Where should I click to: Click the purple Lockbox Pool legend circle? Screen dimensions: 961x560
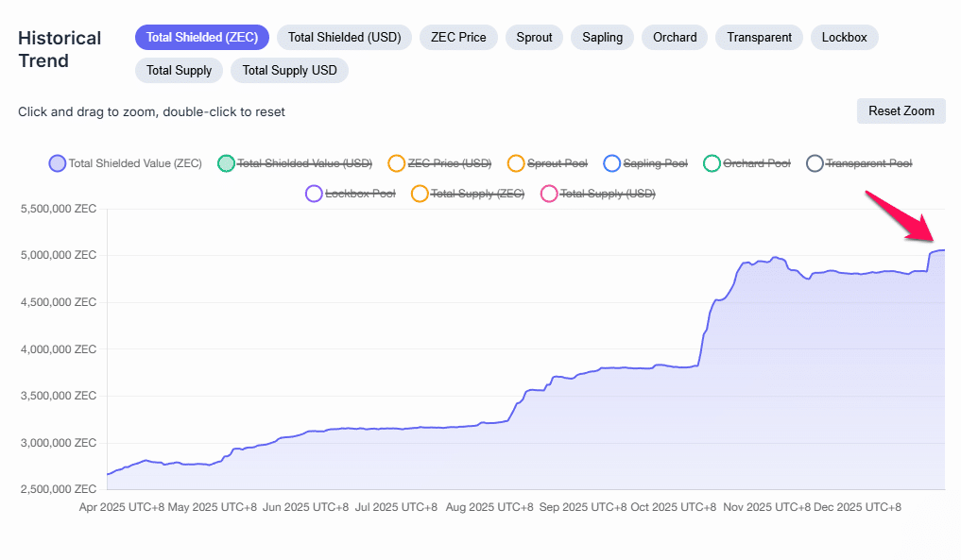[314, 194]
